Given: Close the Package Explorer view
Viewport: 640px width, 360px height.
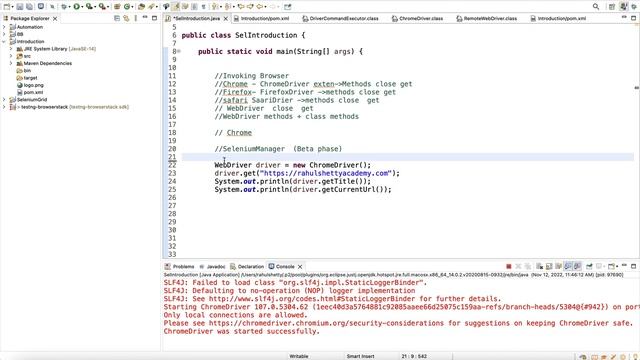Looking at the screenshot, I should (x=55, y=18).
